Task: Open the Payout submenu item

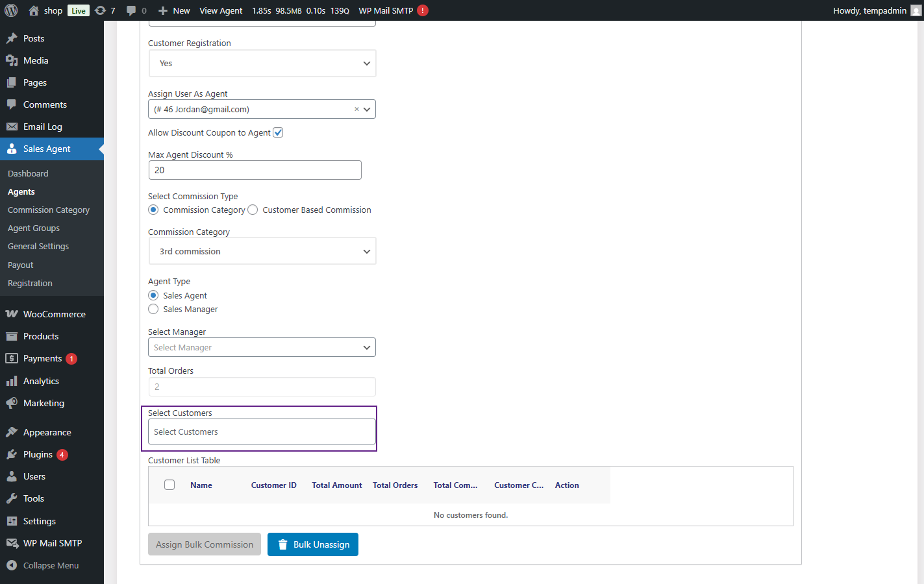Action: click(21, 265)
